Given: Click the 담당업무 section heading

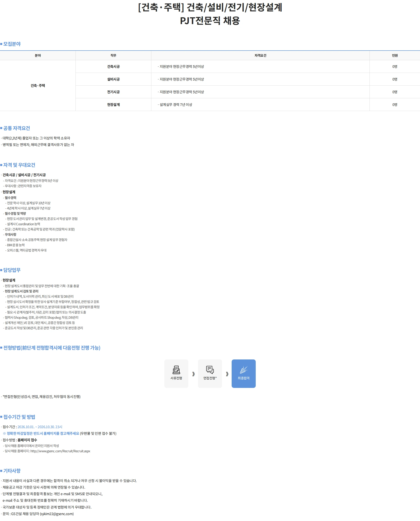Looking at the screenshot, I should pos(12,270).
